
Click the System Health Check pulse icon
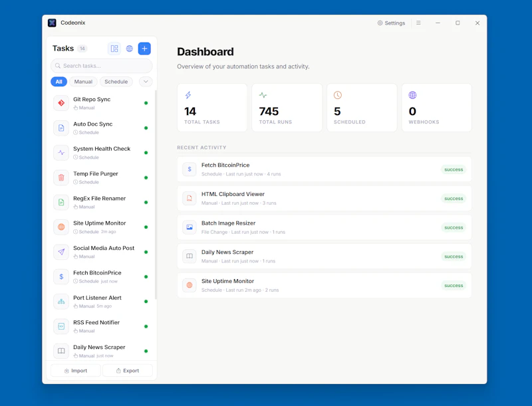(x=61, y=153)
